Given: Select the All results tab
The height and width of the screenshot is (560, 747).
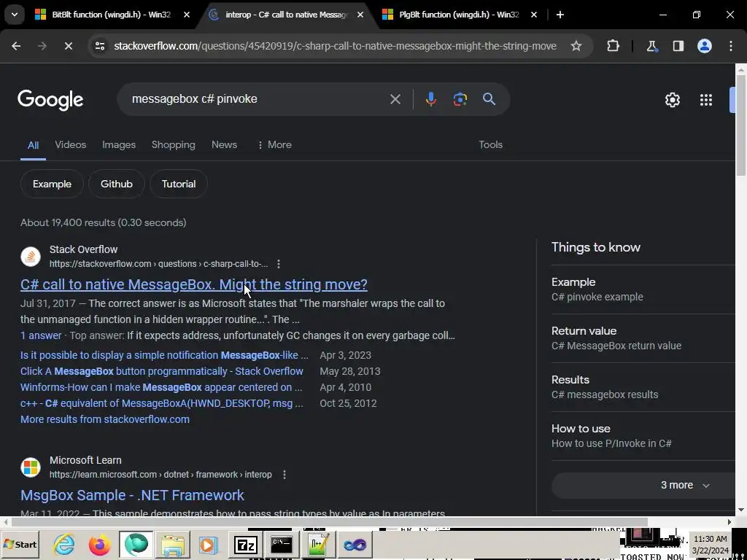Looking at the screenshot, I should (x=33, y=145).
